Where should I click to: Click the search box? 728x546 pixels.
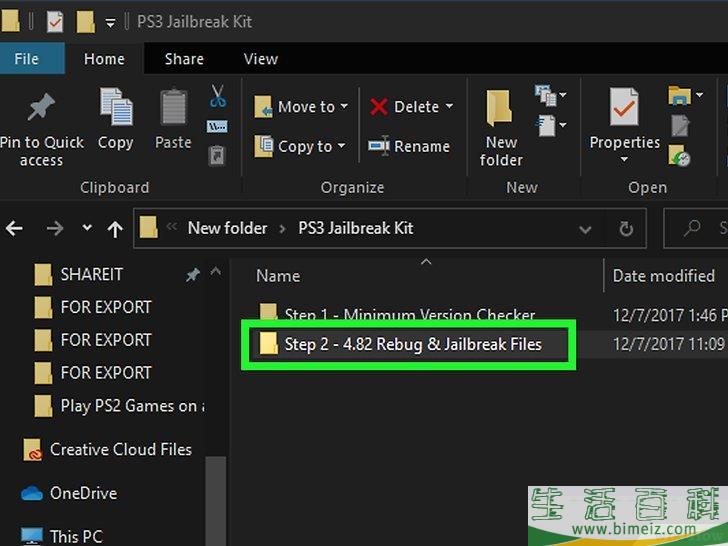point(696,228)
